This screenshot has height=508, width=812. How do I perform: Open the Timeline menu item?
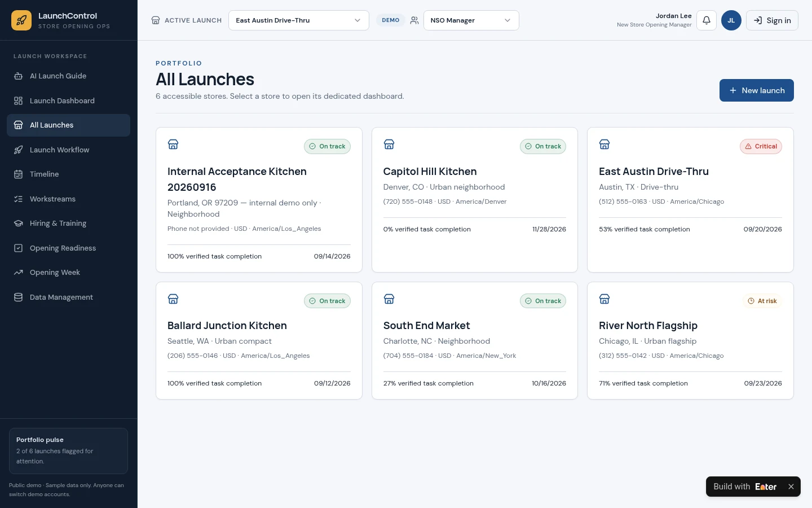pos(68,174)
